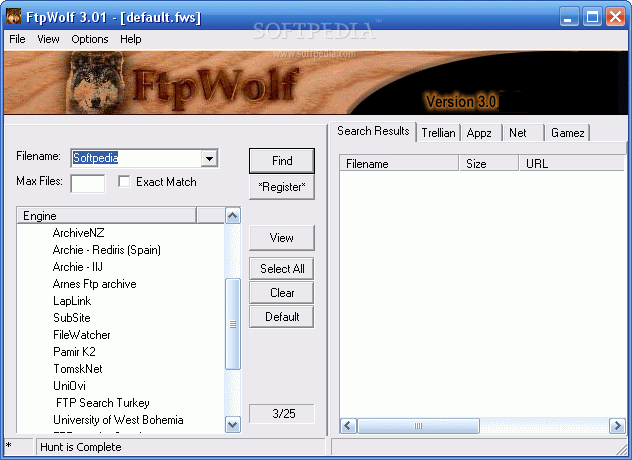Click the Default button

[282, 317]
